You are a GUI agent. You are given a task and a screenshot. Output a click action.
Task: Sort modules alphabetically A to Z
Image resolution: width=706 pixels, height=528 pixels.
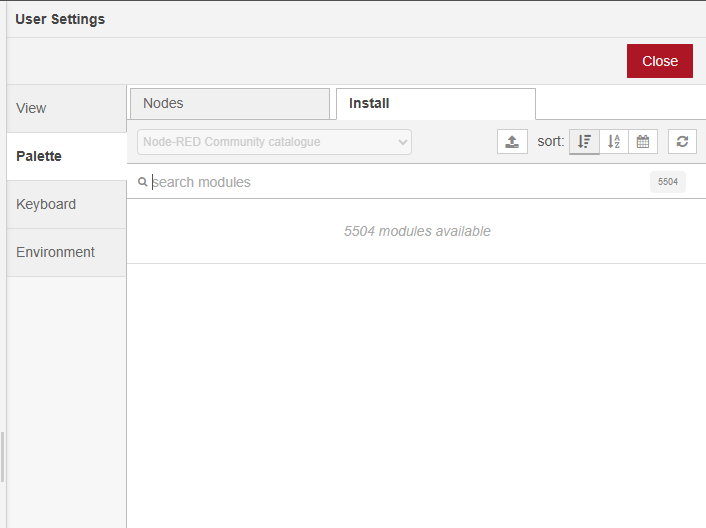tap(614, 142)
